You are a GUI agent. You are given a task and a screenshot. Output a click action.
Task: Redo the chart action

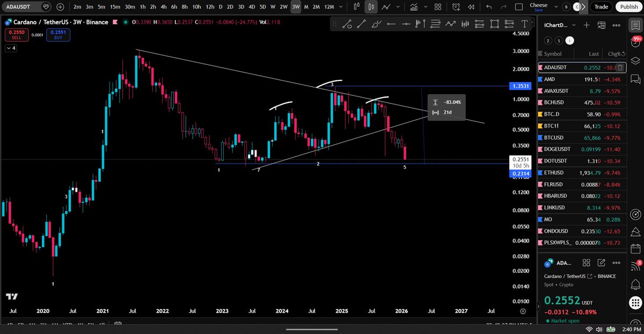click(503, 7)
